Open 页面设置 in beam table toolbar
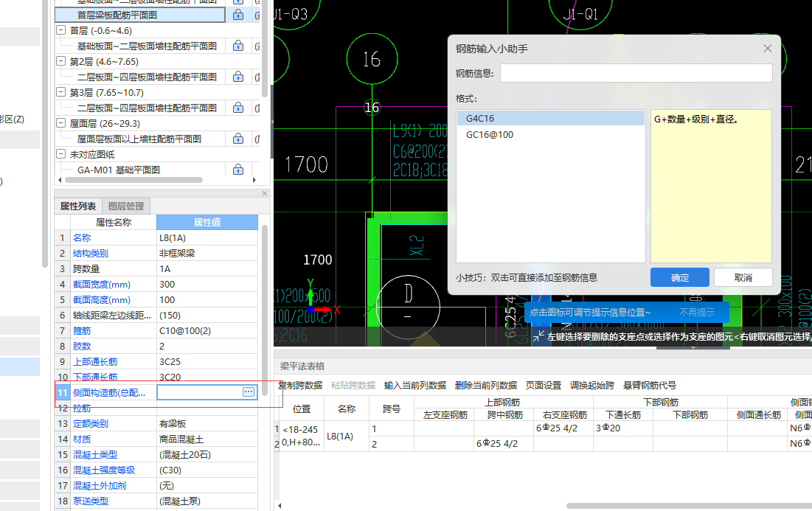Image resolution: width=812 pixels, height=511 pixels. [544, 385]
